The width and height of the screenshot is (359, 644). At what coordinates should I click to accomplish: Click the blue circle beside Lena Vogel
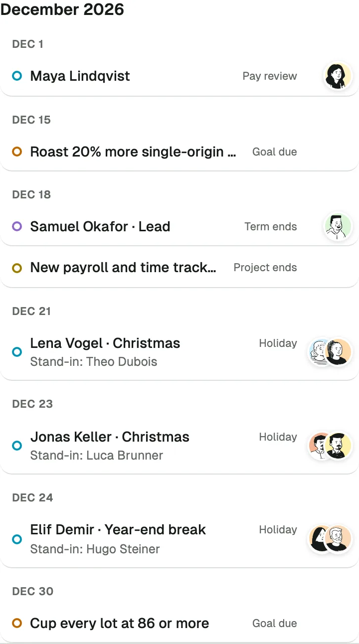[x=17, y=352]
